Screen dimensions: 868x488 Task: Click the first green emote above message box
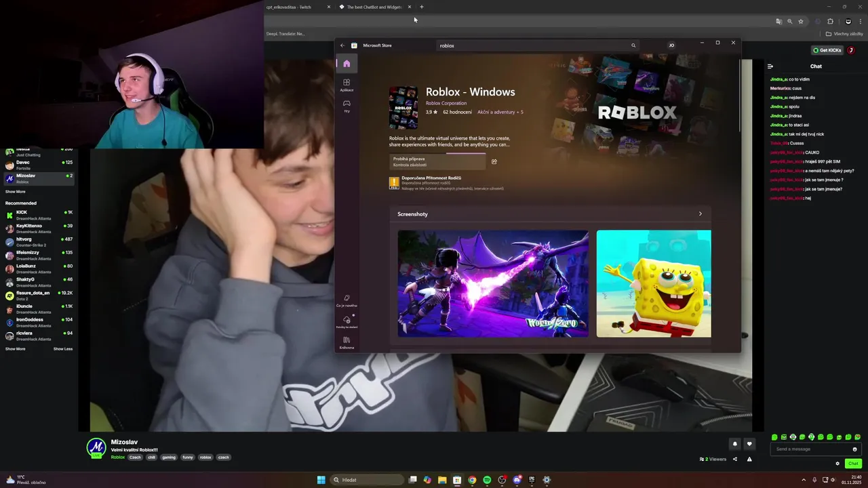775,437
